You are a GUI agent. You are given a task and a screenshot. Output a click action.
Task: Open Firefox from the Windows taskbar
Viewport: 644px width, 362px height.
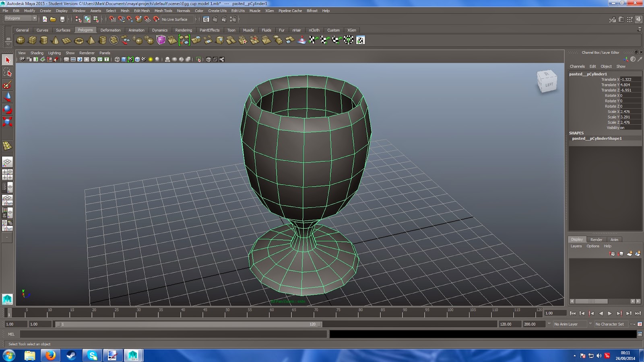(50, 356)
